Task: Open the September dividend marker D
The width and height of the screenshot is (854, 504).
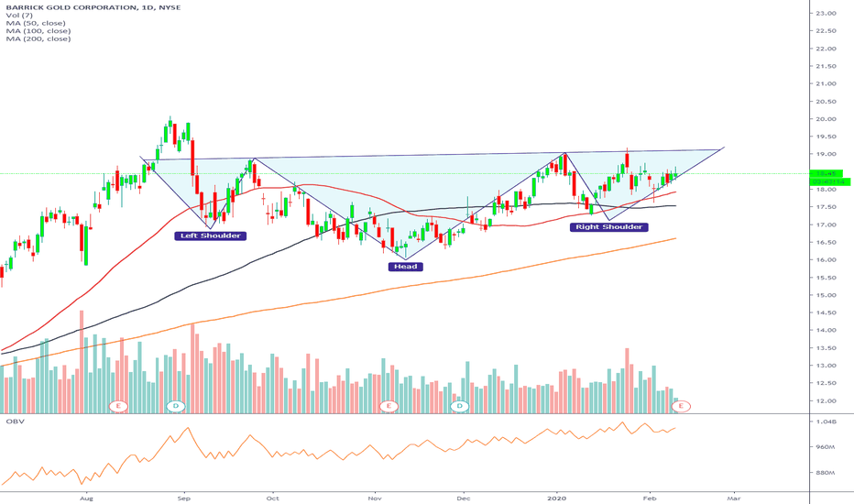Action: (175, 406)
